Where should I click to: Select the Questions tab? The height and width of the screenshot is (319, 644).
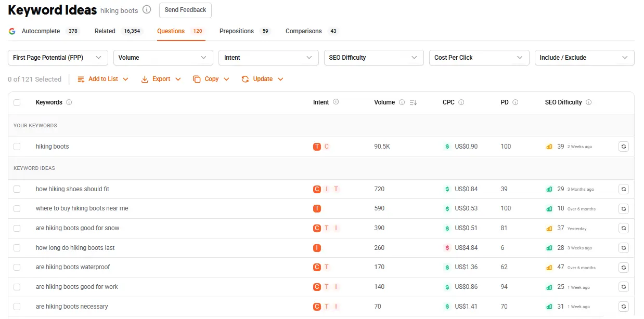pos(181,31)
